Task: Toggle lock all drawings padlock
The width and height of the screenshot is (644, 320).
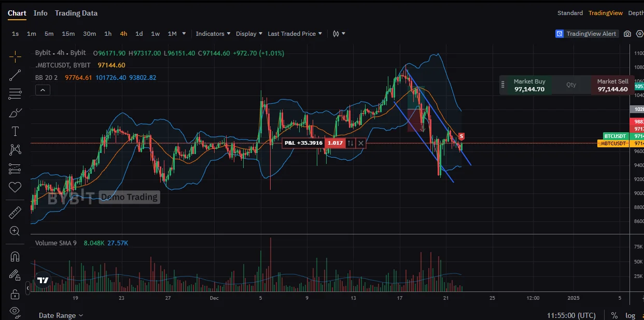Action: click(15, 294)
